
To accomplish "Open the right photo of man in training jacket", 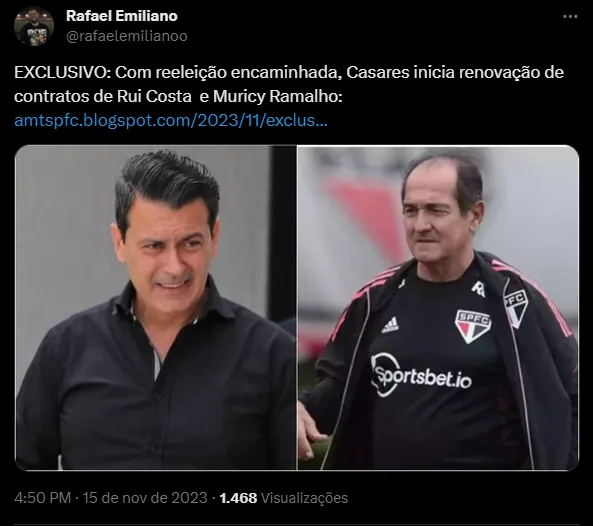I will pyautogui.click(x=438, y=307).
